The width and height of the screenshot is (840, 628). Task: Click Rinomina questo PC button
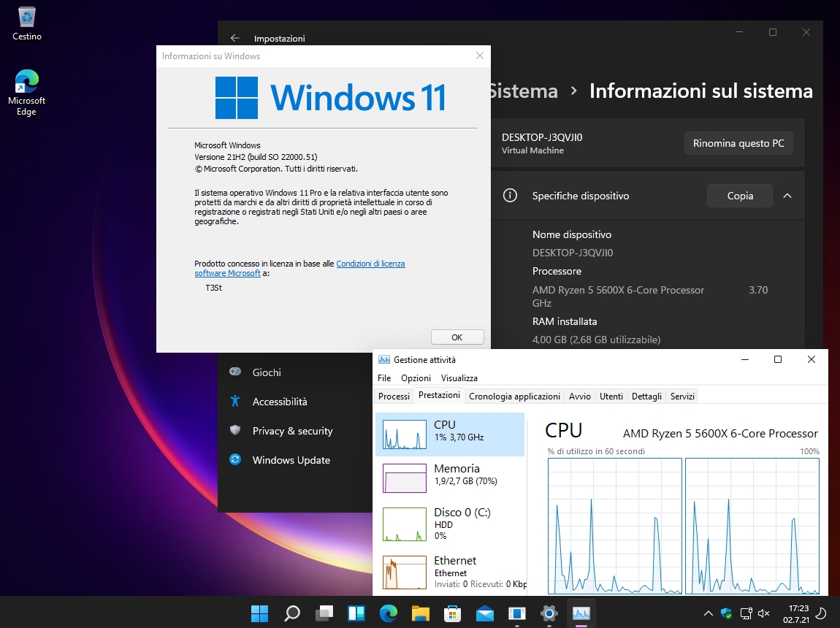(x=738, y=143)
